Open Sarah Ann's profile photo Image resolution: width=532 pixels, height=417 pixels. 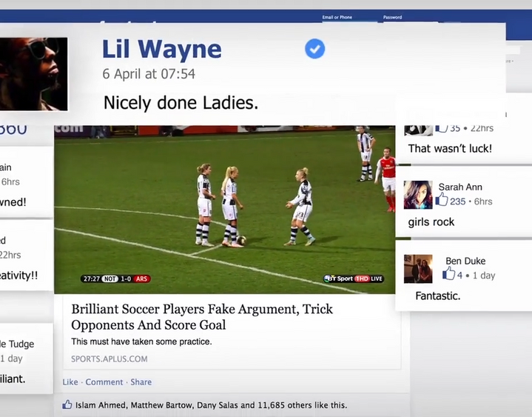click(418, 195)
